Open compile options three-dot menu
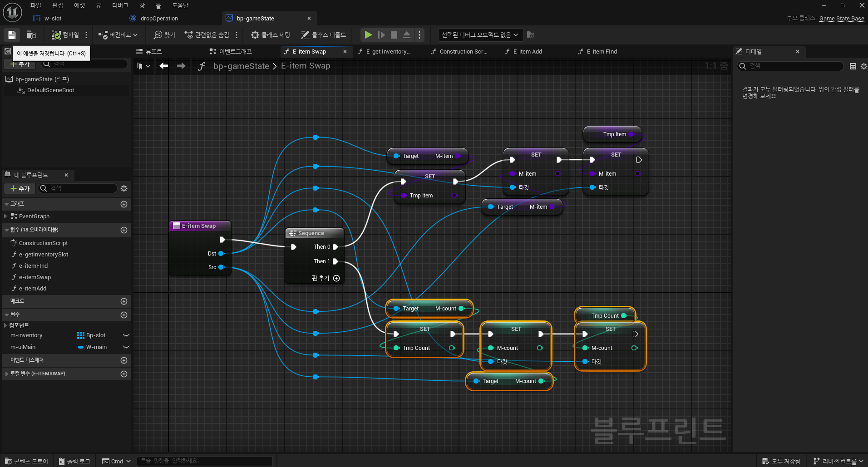Screen dimensions: 868x467 coord(86,35)
